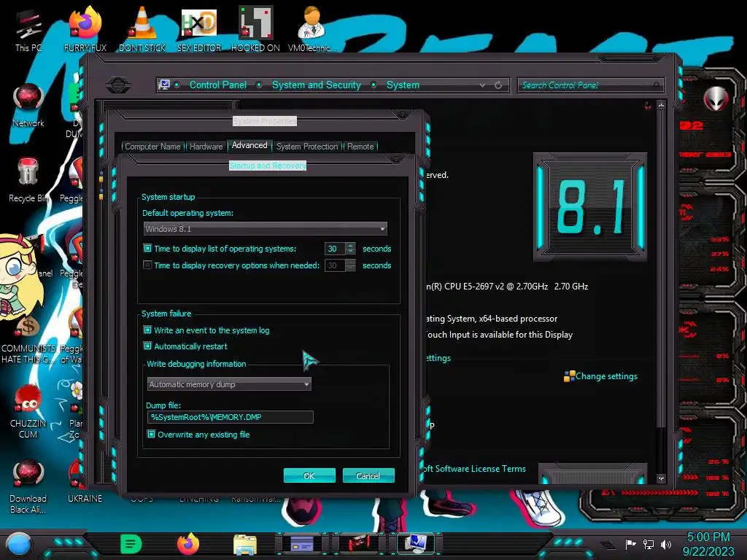Open the CHUZZIN desktop game shortcut

[x=28, y=411]
